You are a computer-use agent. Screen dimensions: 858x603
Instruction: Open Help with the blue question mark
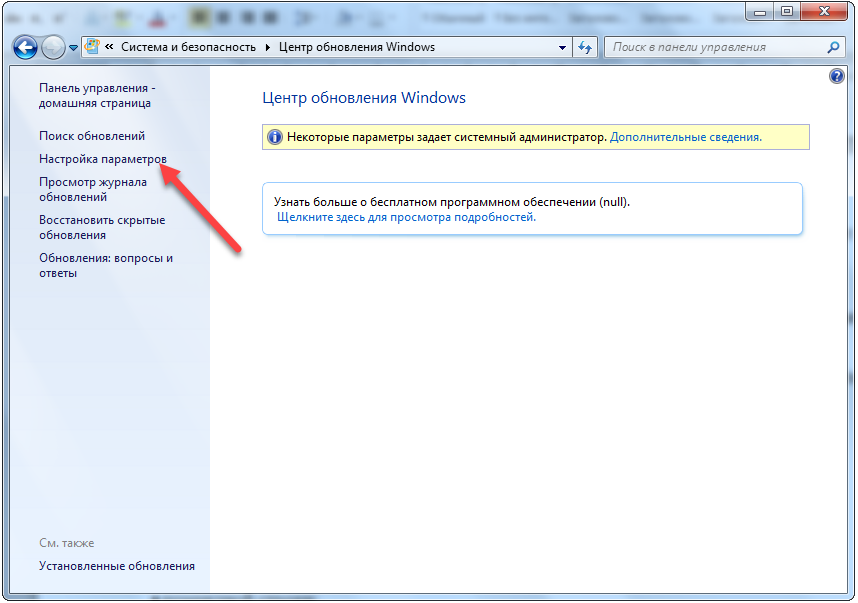tap(837, 76)
